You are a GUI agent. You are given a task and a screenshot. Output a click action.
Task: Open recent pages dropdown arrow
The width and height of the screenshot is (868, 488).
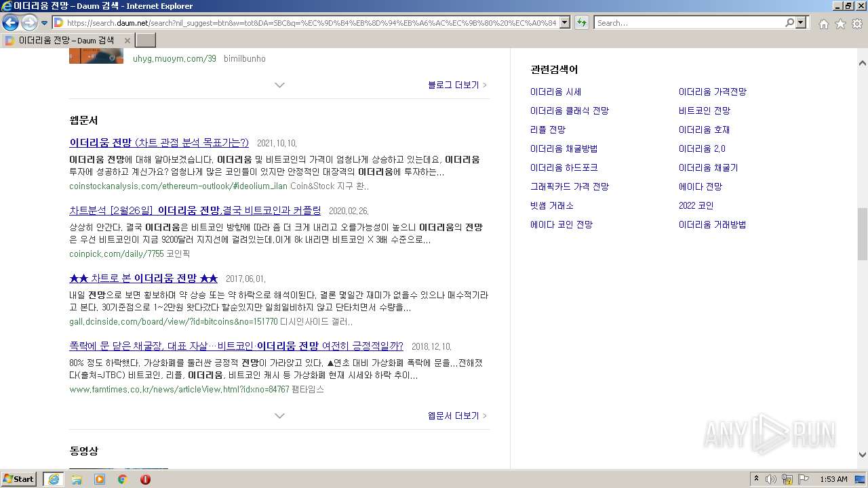point(44,23)
